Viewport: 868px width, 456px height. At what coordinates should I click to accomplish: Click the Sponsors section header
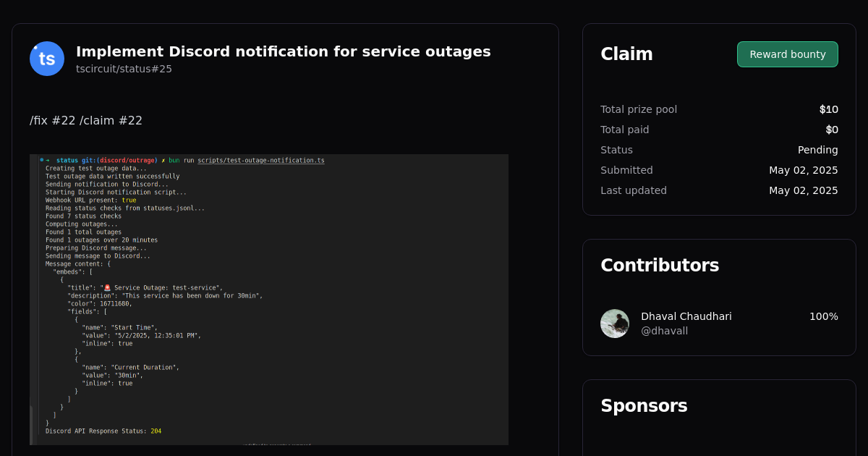644,405
